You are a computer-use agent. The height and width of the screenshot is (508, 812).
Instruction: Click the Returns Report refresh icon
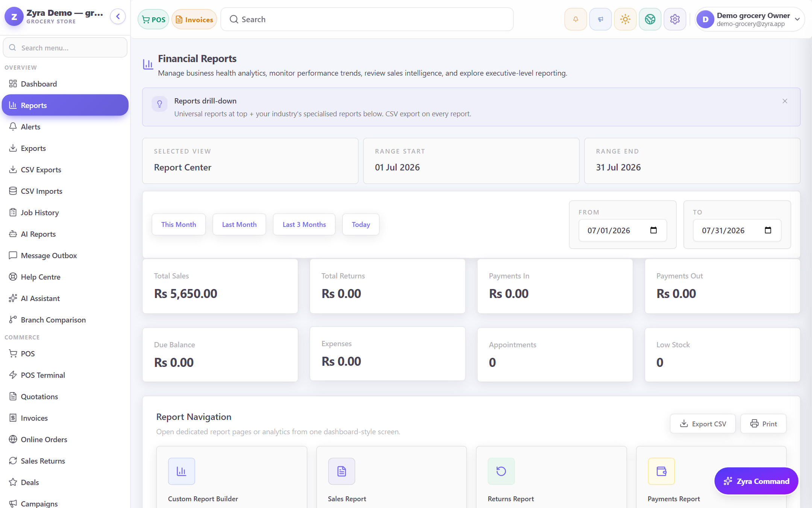501,471
